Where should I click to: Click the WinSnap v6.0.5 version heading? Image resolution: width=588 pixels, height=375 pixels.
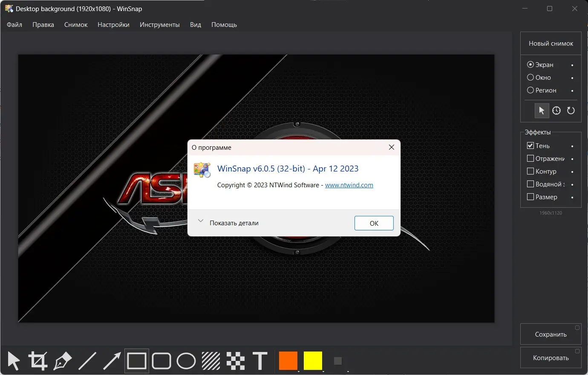coord(288,169)
